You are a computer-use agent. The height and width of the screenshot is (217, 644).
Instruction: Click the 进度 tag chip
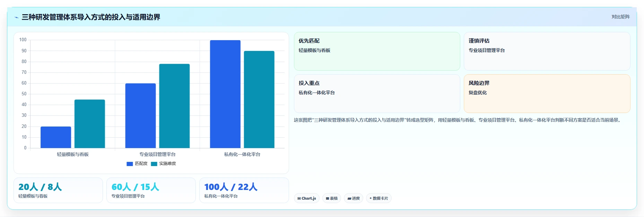pyautogui.click(x=354, y=198)
